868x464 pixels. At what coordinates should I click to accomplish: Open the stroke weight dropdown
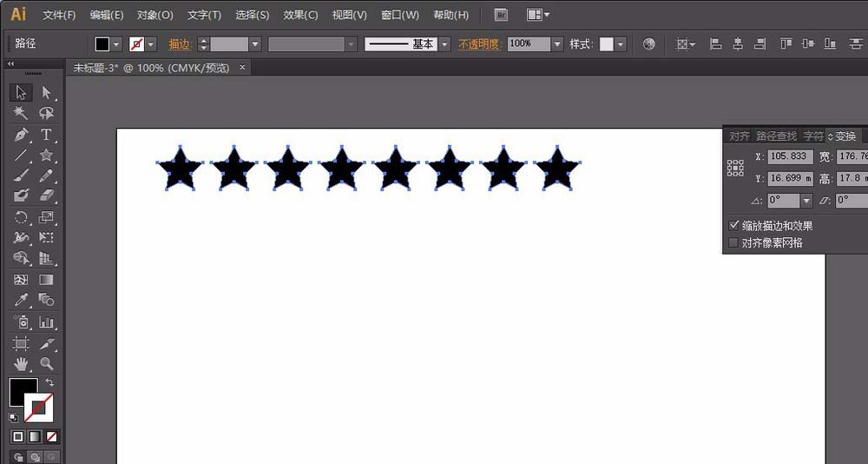[254, 44]
